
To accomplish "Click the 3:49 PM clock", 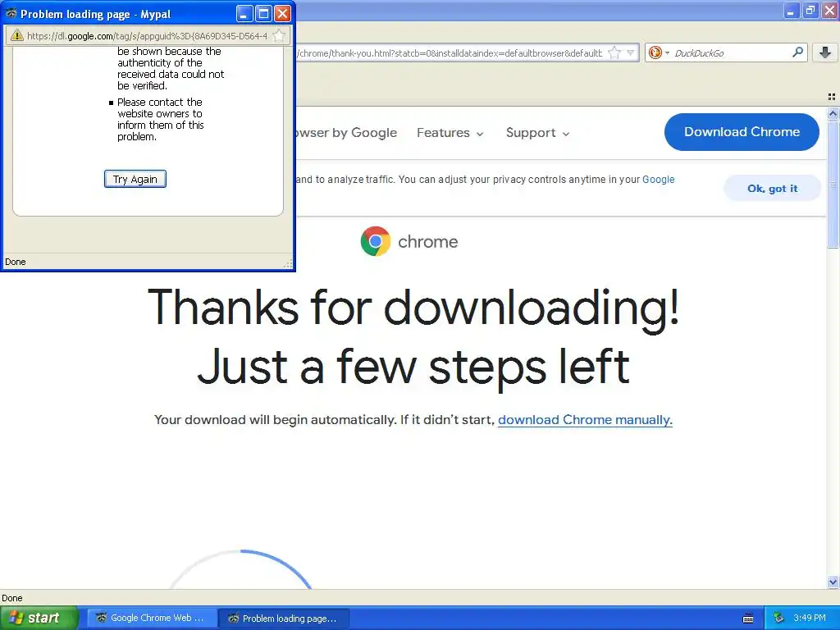I will tap(810, 618).
